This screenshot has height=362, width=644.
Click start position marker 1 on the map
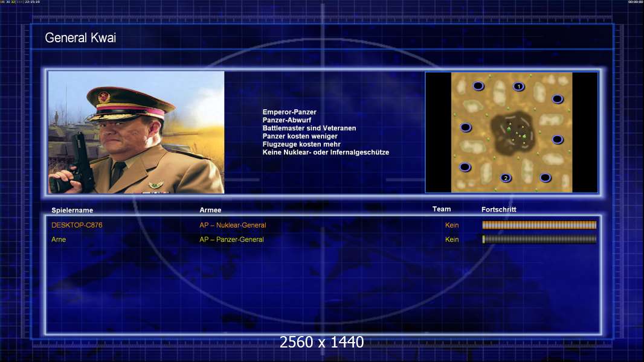click(x=519, y=86)
